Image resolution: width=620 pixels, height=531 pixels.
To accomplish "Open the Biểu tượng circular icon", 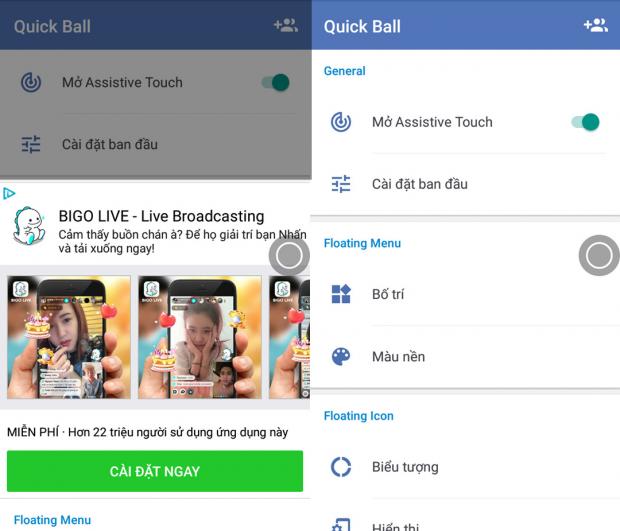I will [341, 467].
